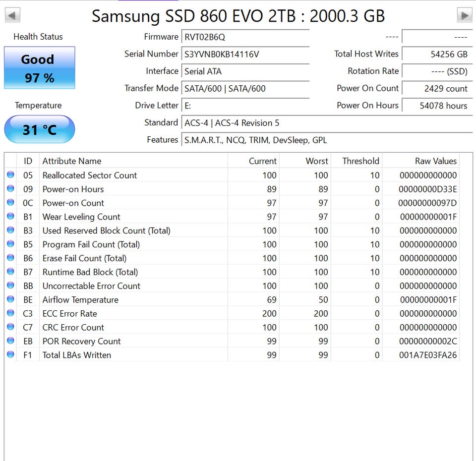
Task: Select the Reallocated Sector Count row name
Action: (90, 175)
